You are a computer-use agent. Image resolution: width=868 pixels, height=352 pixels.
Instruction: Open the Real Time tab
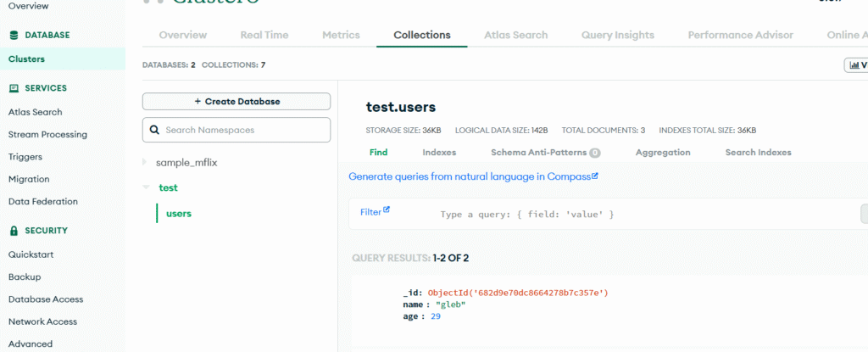tap(264, 35)
